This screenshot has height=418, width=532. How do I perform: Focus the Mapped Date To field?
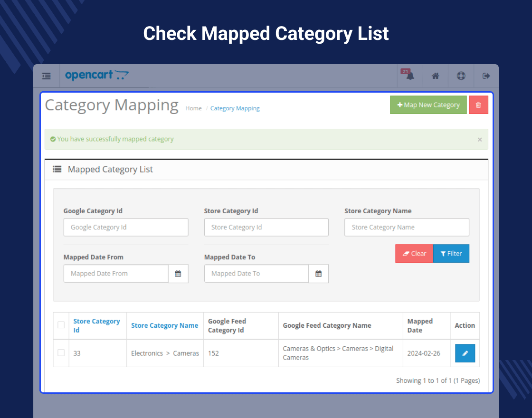[256, 274]
